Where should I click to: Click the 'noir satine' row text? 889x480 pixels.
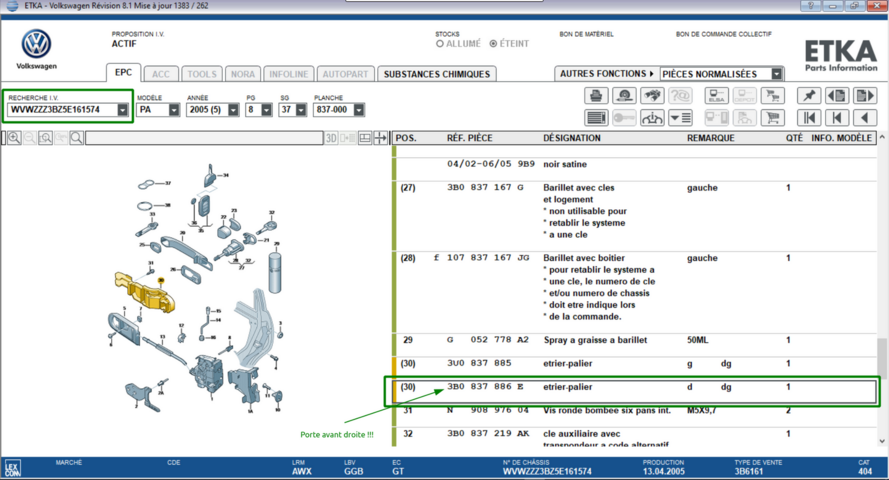pyautogui.click(x=565, y=164)
